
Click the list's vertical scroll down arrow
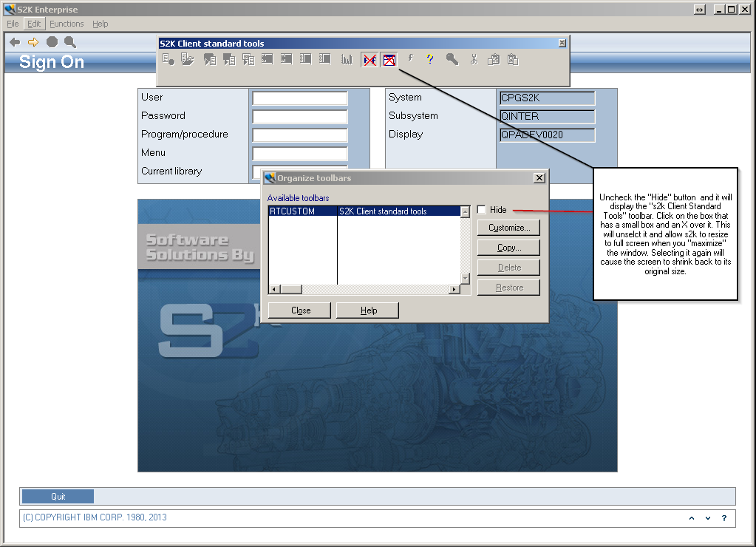pos(466,279)
